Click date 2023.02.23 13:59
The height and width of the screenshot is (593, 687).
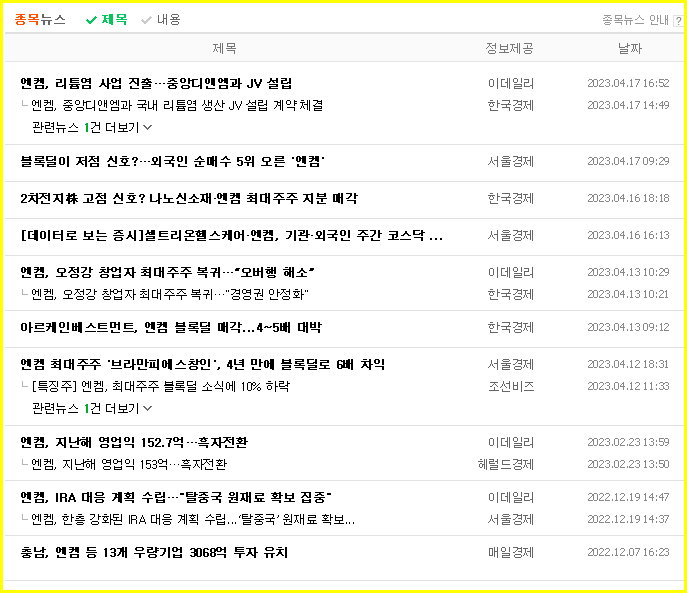tap(628, 443)
